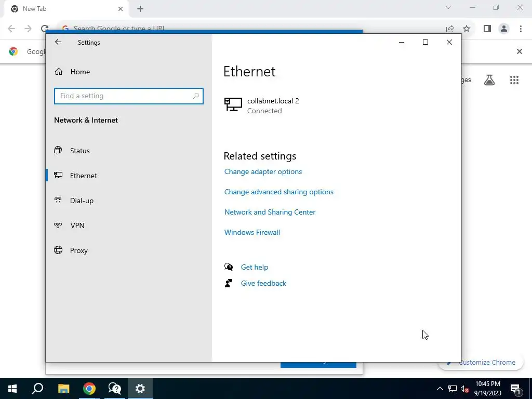
Task: Open Change advanced sharing options link
Action: tap(278, 192)
